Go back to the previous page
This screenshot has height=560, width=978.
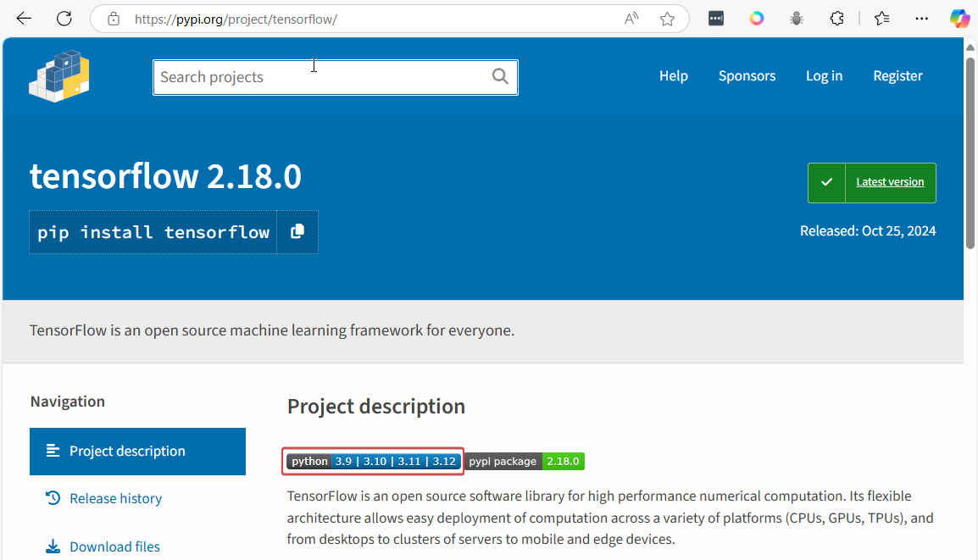[x=24, y=19]
